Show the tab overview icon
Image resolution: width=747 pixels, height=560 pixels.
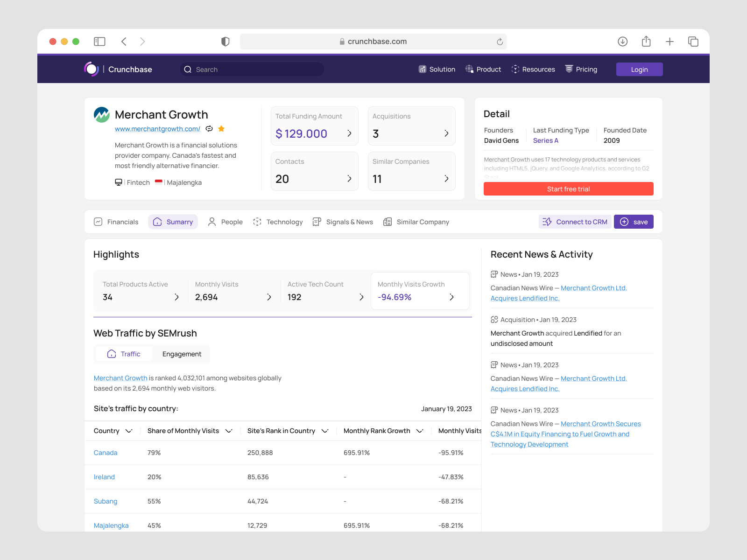click(x=693, y=42)
